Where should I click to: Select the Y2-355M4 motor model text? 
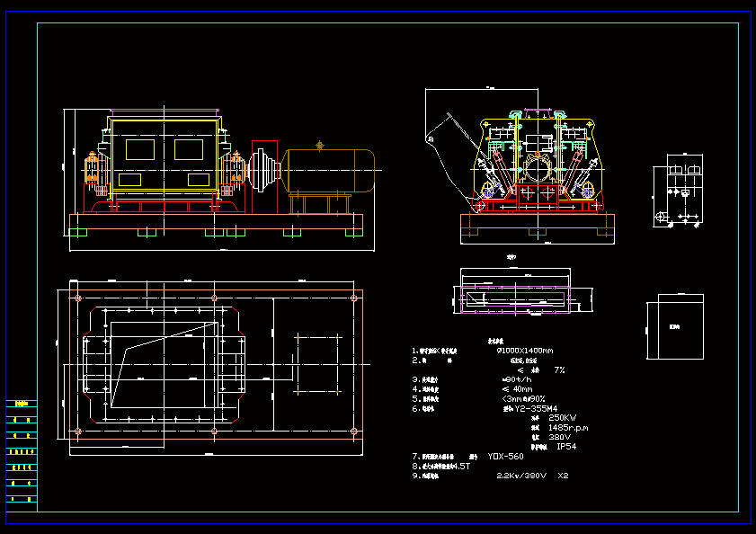pyautogui.click(x=537, y=408)
